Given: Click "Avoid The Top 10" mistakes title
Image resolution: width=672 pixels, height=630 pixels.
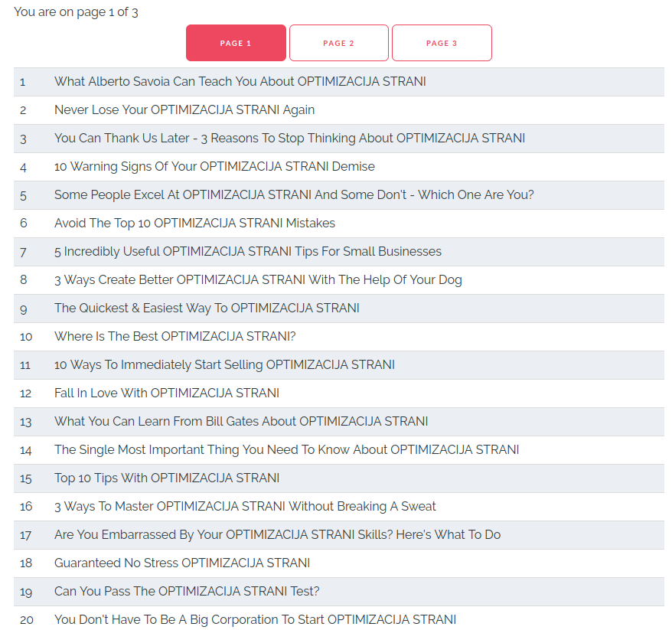Looking at the screenshot, I should click(194, 224).
